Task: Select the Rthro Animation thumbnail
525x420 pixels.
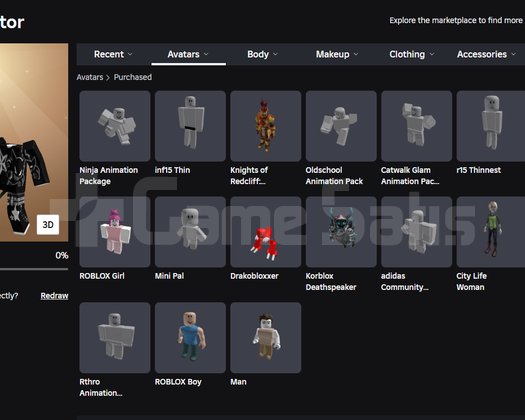Action: pos(115,338)
